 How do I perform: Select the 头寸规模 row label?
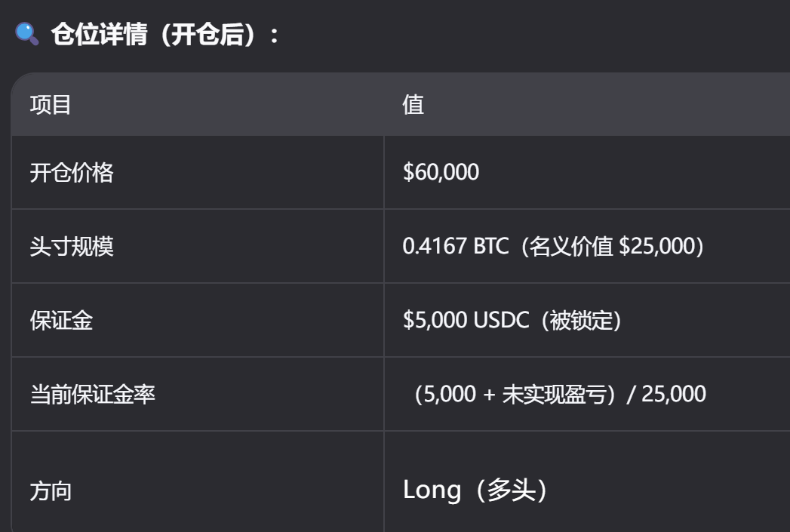pyautogui.click(x=72, y=247)
